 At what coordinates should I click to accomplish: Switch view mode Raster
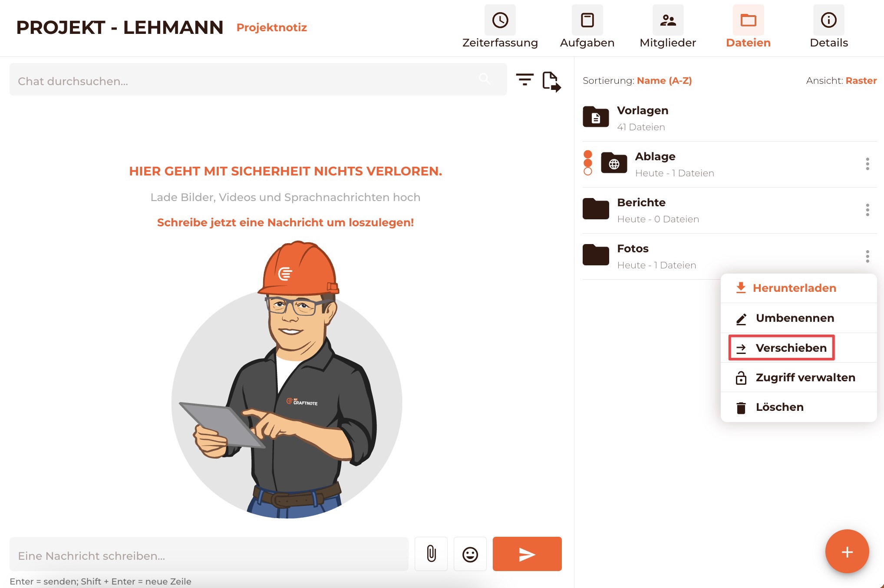(861, 81)
